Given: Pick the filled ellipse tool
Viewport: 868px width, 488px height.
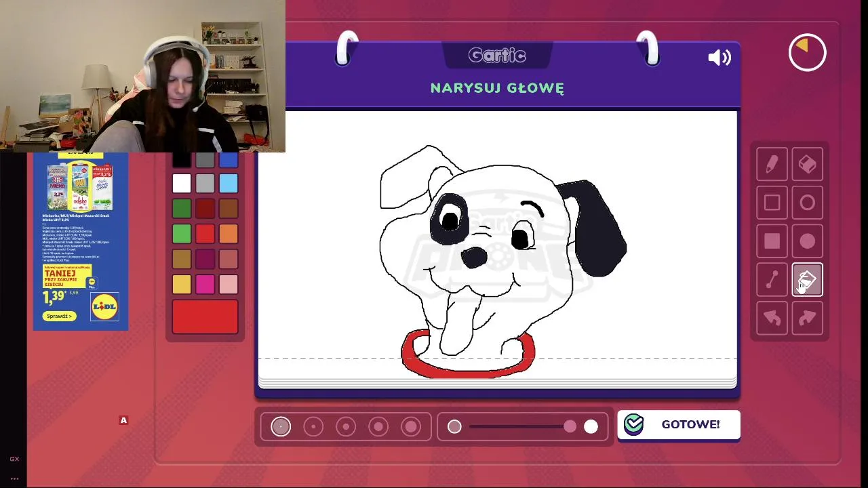Looking at the screenshot, I should 807,241.
